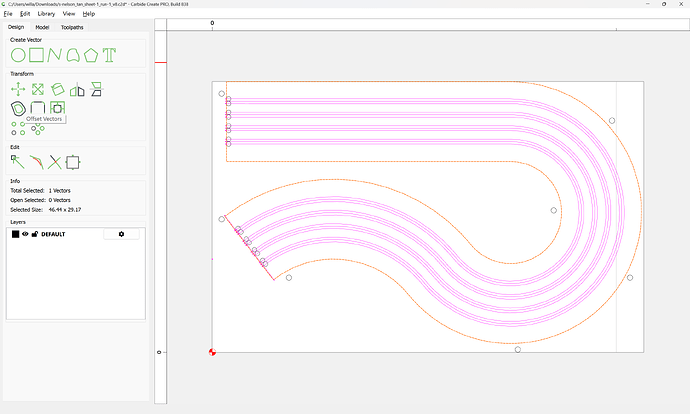This screenshot has height=414, width=690.
Task: Click the DEFAULT layer color swatch
Action: [x=15, y=234]
